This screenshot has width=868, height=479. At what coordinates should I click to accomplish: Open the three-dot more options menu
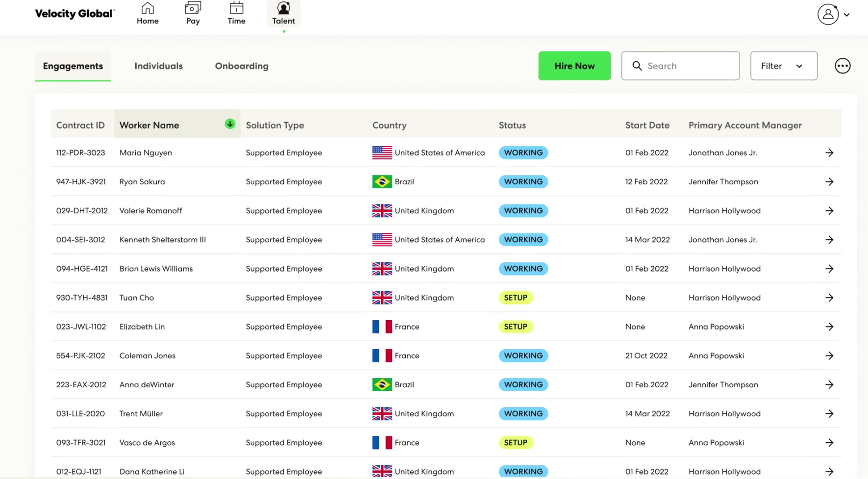[x=843, y=66]
